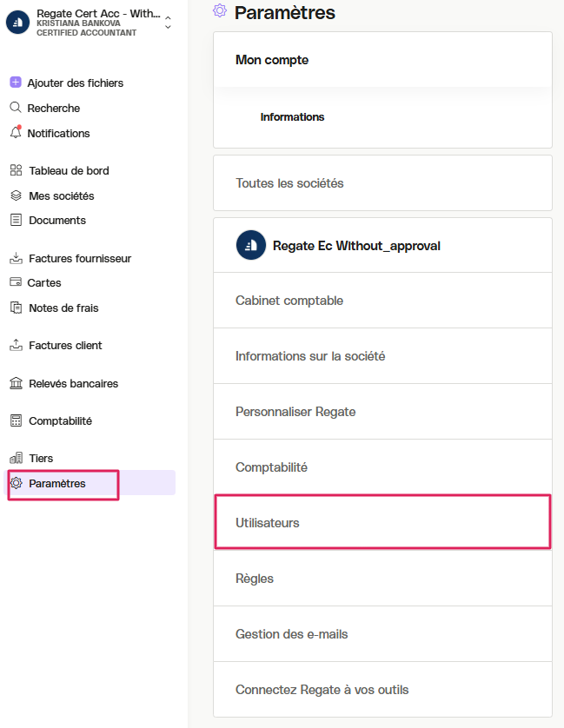Click the Regate Ec Without_approval company logo
The image size is (564, 728).
251,245
